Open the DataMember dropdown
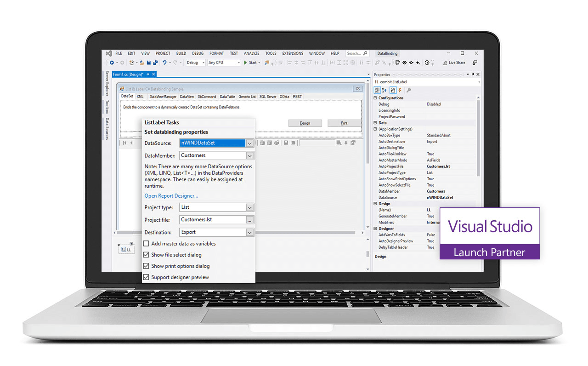The height and width of the screenshot is (366, 588). (x=249, y=155)
